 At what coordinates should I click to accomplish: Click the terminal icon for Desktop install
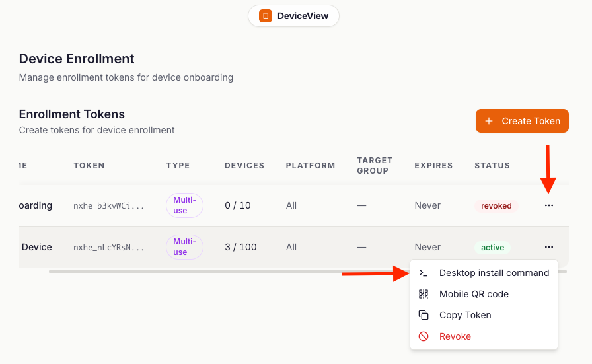[424, 273]
